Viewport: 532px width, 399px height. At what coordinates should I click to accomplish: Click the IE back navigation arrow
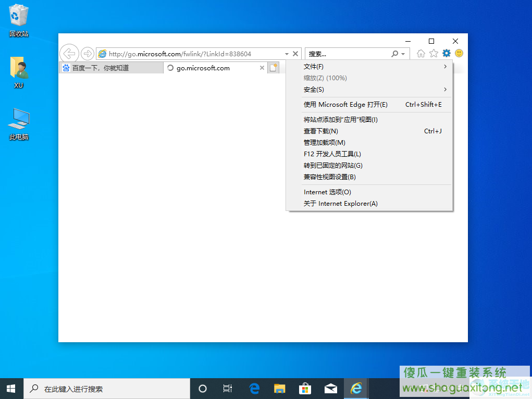69,54
